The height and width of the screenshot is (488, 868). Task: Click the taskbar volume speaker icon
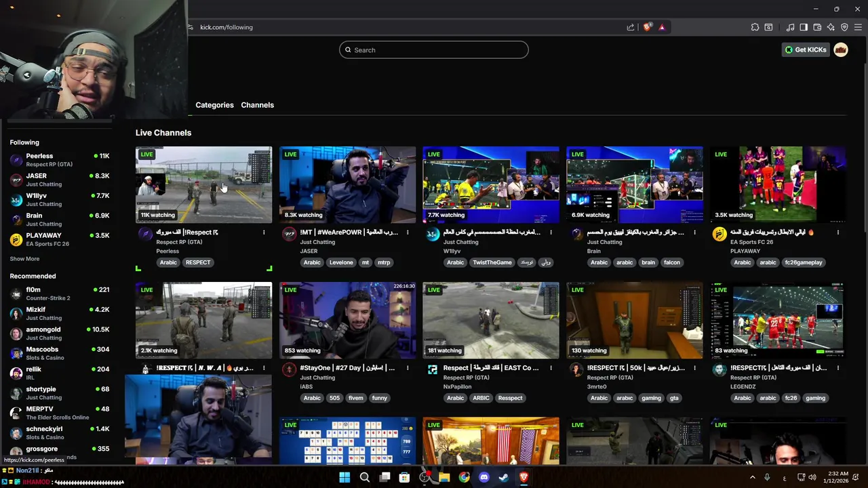click(x=812, y=477)
